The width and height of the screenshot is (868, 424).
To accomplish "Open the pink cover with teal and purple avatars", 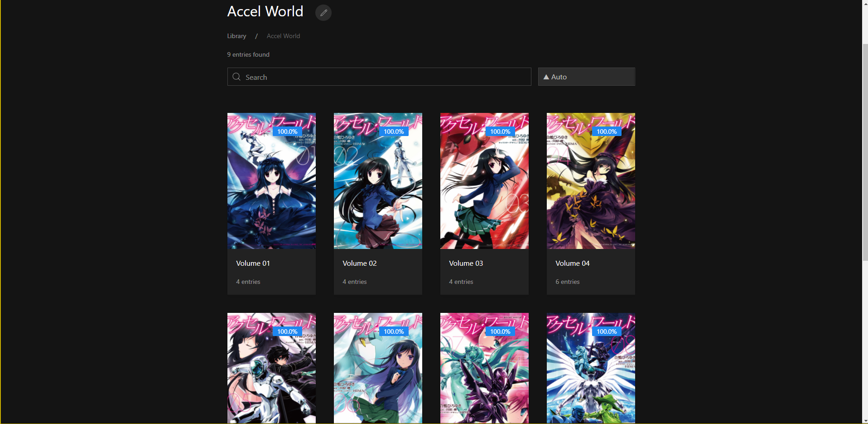I will 484,368.
